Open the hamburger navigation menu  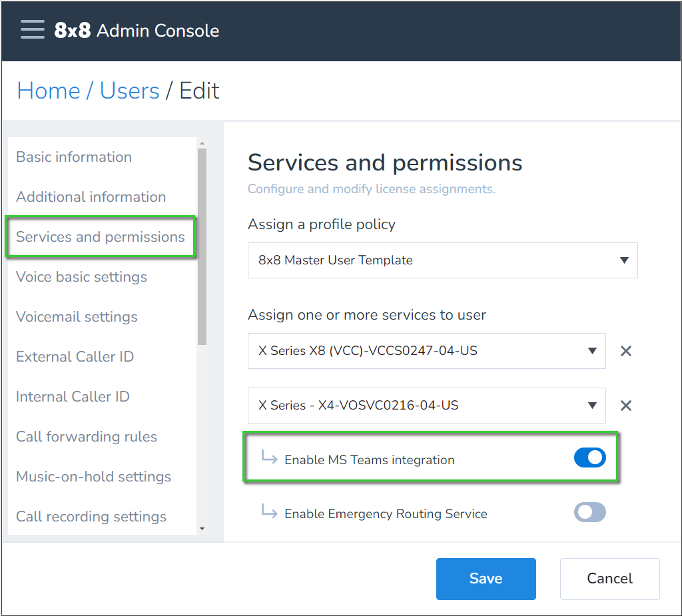33,30
